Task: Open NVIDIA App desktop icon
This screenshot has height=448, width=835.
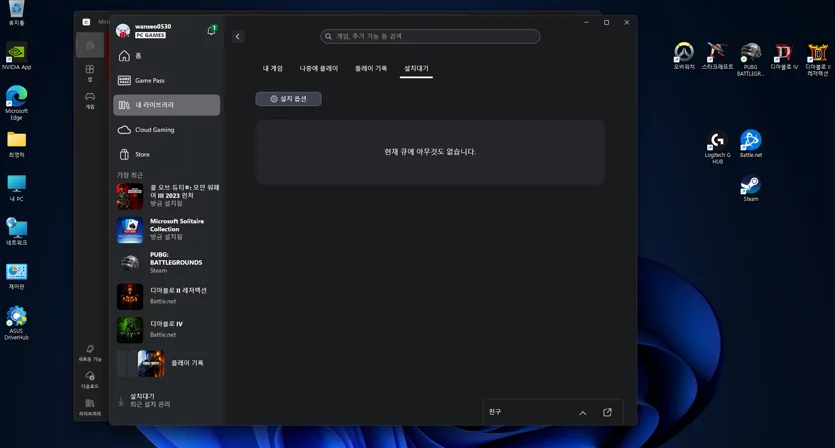Action: pyautogui.click(x=17, y=57)
